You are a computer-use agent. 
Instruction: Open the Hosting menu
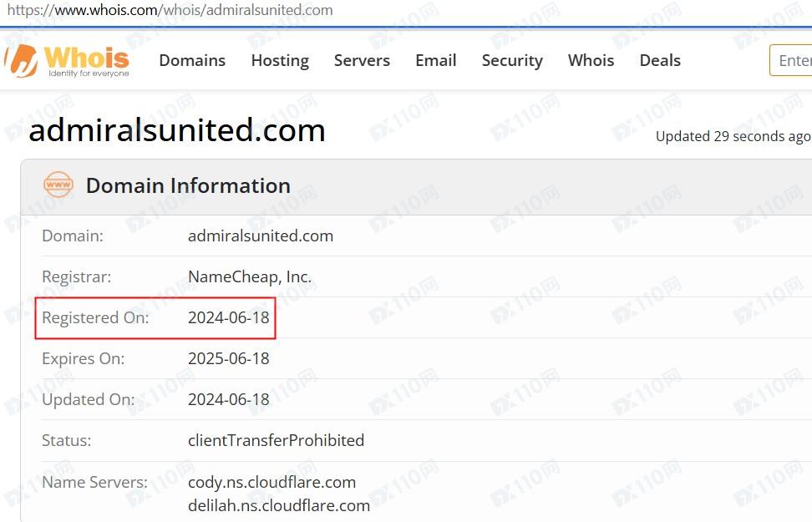pyautogui.click(x=280, y=61)
